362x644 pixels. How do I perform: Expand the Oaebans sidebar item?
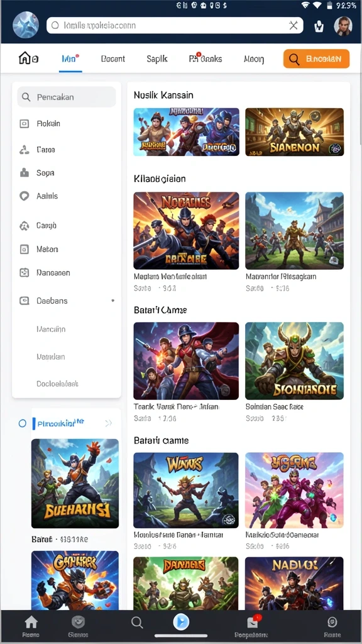point(67,301)
